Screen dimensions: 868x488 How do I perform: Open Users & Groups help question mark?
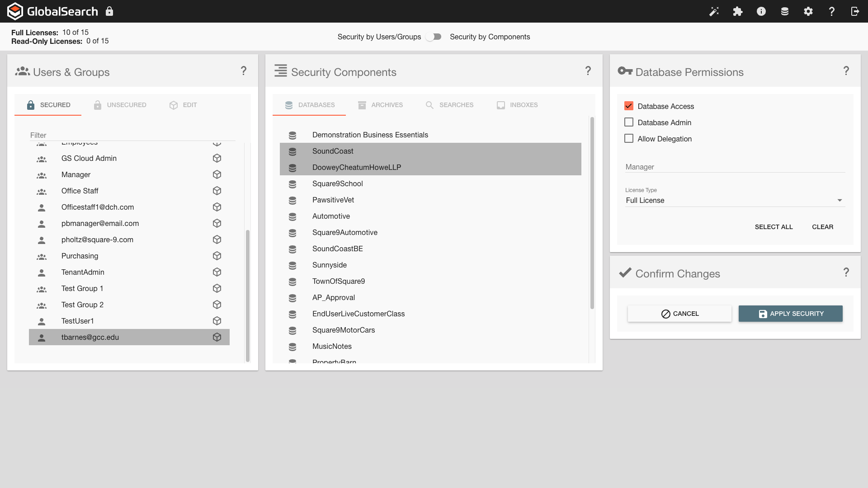tap(244, 71)
